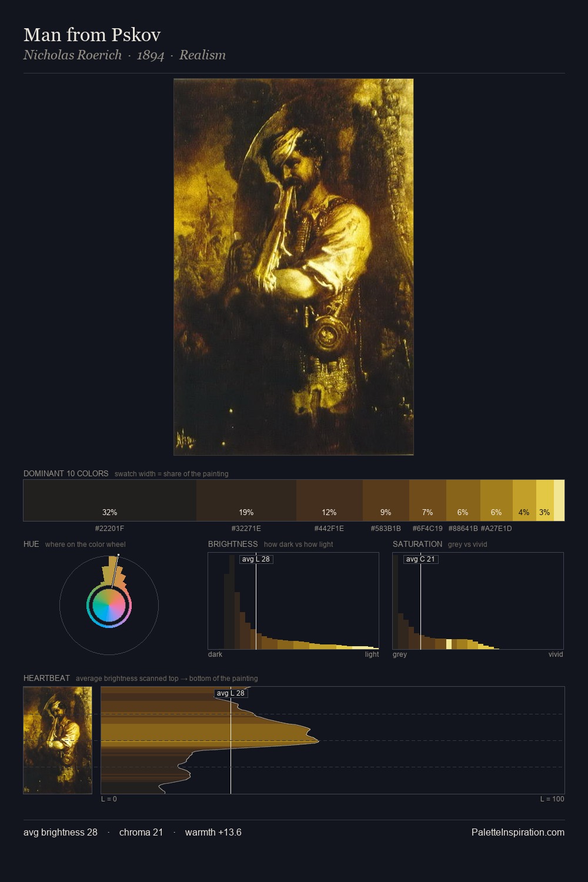Click the hex code #88641B
Viewport: 588px width, 882px height.
pyautogui.click(x=463, y=528)
